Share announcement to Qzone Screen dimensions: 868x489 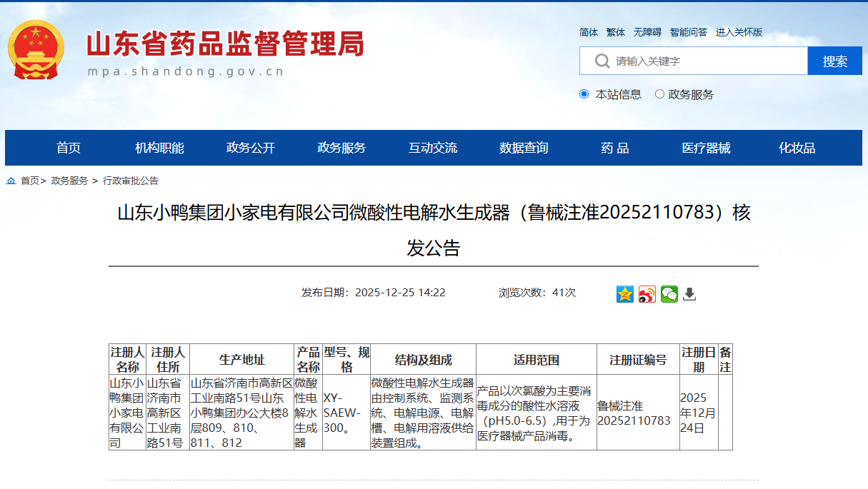click(x=624, y=294)
